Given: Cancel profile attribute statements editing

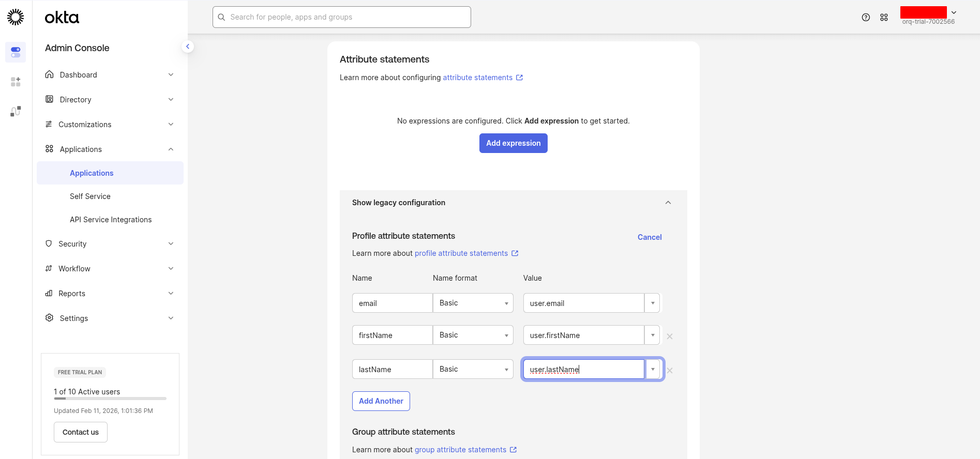Looking at the screenshot, I should point(649,237).
